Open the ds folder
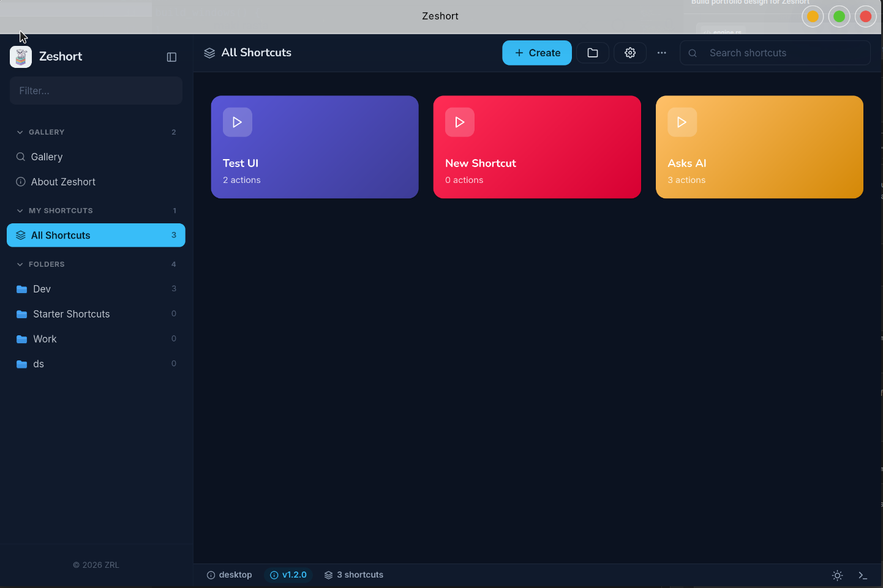Screen dimensions: 883x588 (x=96, y=364)
